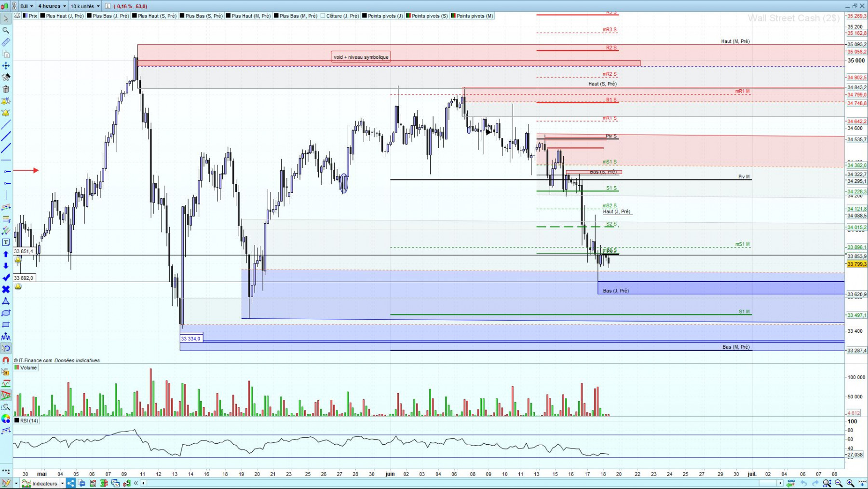This screenshot has height=489, width=868.
Task: Select the text annotation tool
Action: 6,242
